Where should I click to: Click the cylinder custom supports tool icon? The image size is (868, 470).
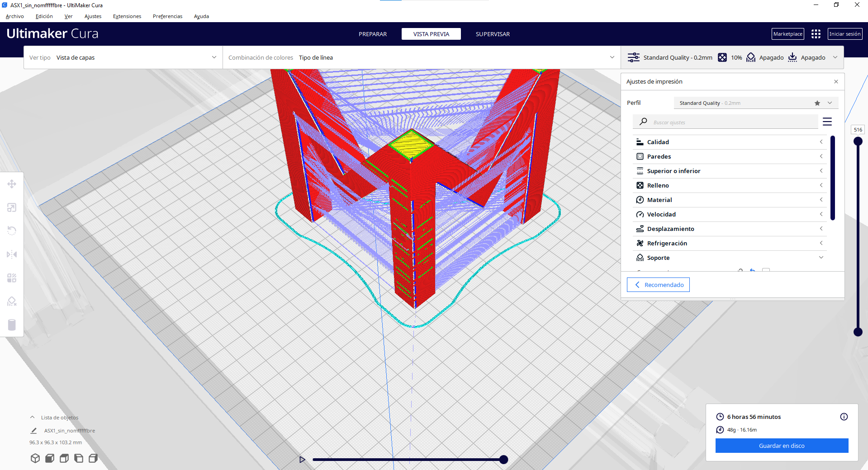[12, 325]
